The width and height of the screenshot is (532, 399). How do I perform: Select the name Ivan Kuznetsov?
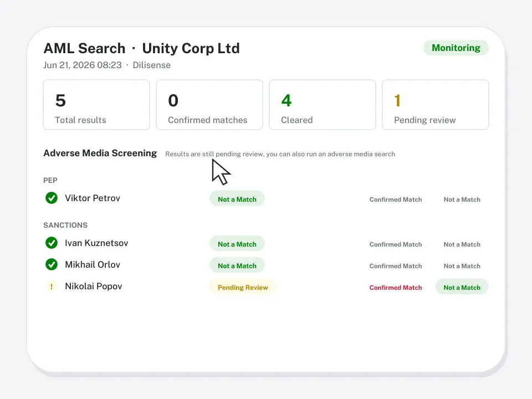[96, 243]
